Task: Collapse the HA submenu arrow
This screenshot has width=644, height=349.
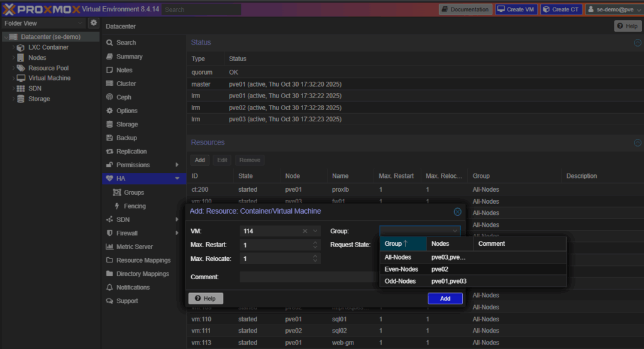Action: [x=177, y=179]
